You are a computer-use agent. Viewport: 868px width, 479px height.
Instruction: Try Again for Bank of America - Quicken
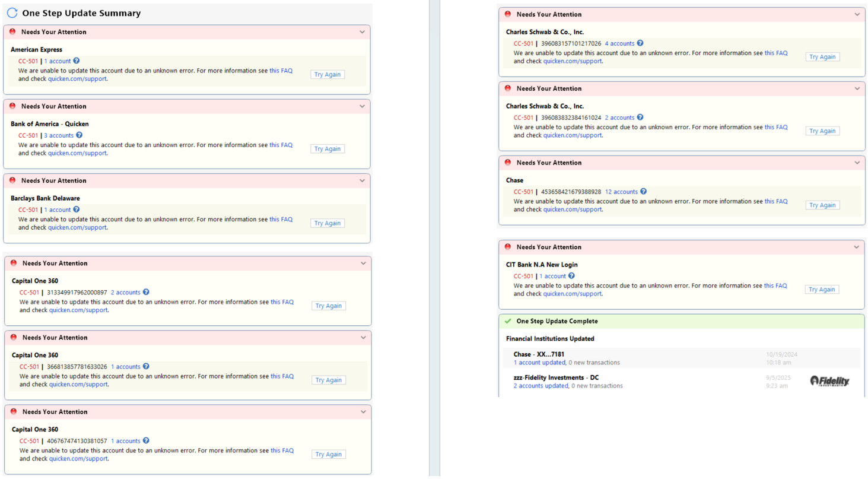click(328, 148)
